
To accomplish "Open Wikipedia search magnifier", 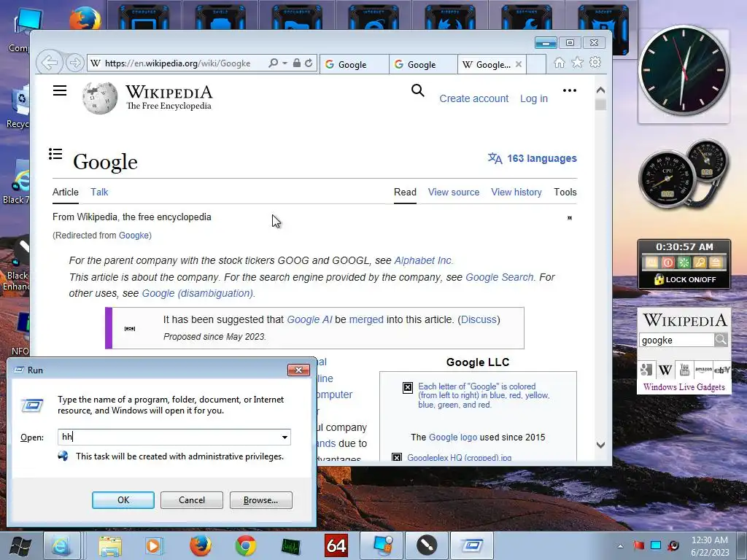I will 418,90.
